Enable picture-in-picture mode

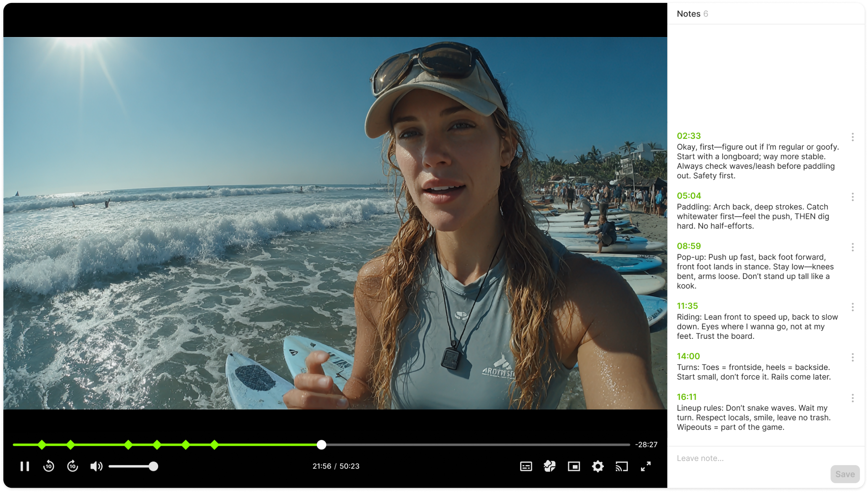pos(574,466)
